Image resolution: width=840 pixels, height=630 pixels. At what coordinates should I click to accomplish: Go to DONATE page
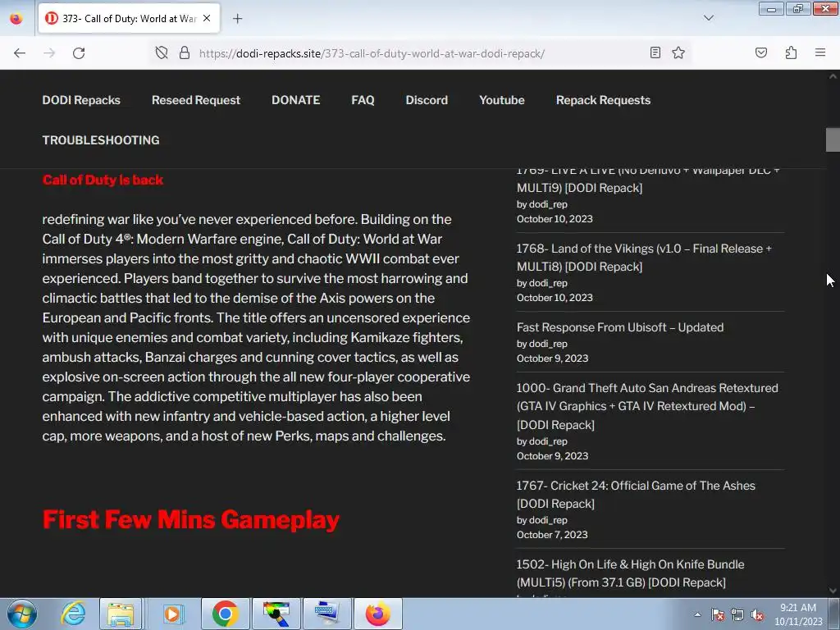coord(295,100)
